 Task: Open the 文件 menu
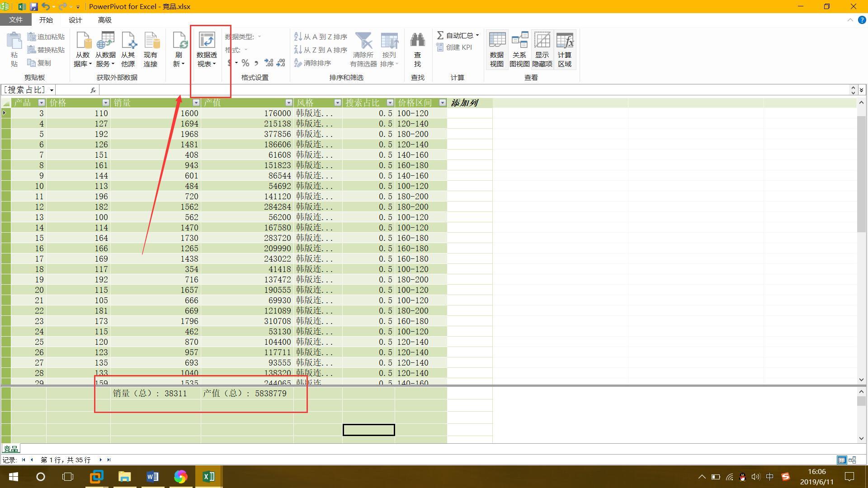tap(15, 20)
